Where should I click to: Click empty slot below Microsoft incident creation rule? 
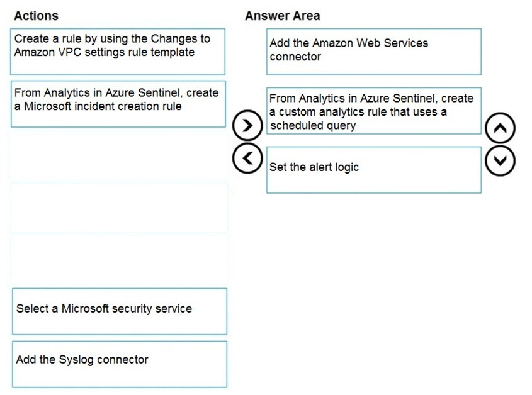click(x=118, y=156)
